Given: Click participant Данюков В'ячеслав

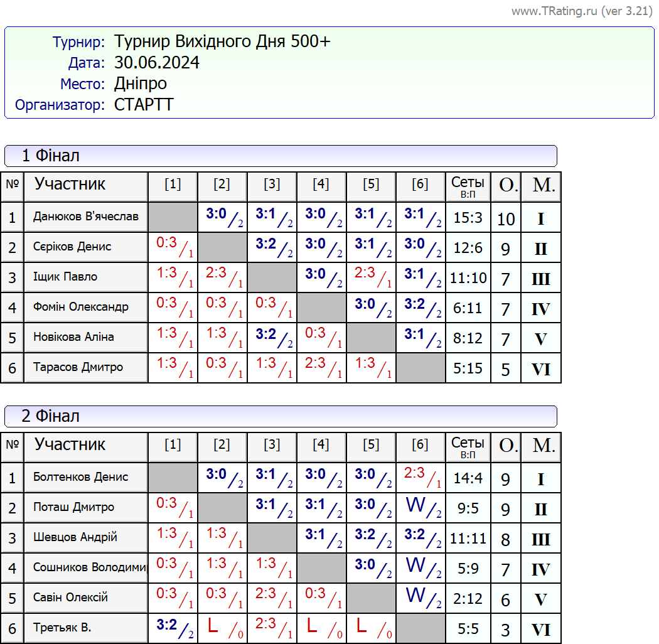Looking at the screenshot, I should [x=85, y=217].
